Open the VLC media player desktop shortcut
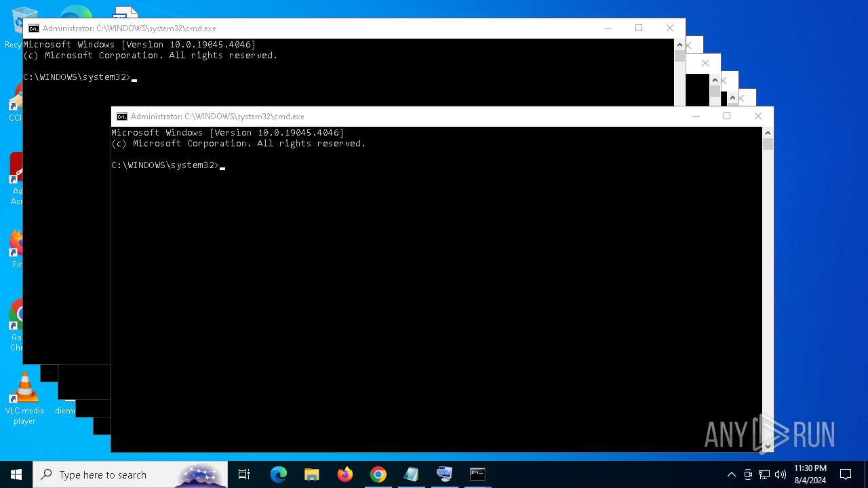Screen dimensions: 868x488 pos(24,399)
